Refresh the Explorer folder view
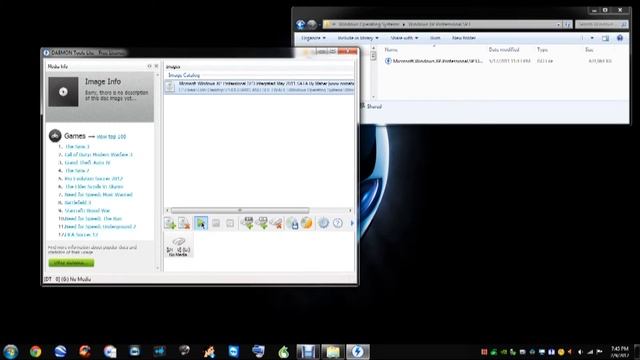 tap(567, 24)
